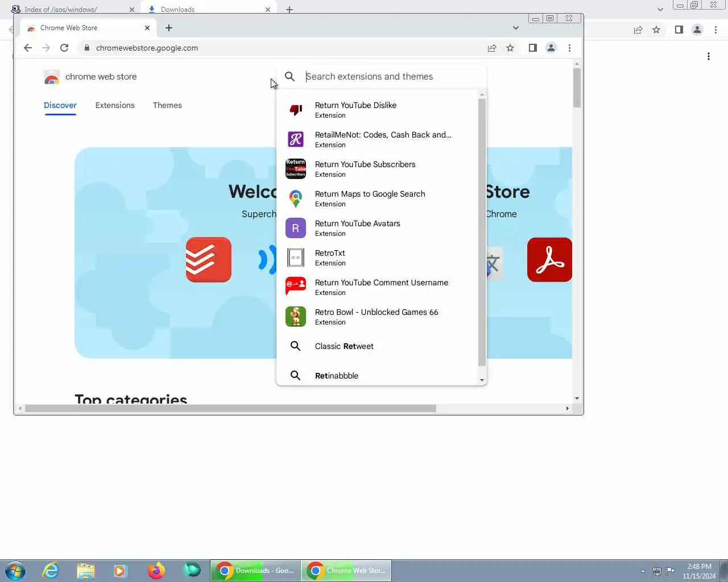This screenshot has width=728, height=582.
Task: Open the Todoist red featured app tile
Action: tap(209, 260)
